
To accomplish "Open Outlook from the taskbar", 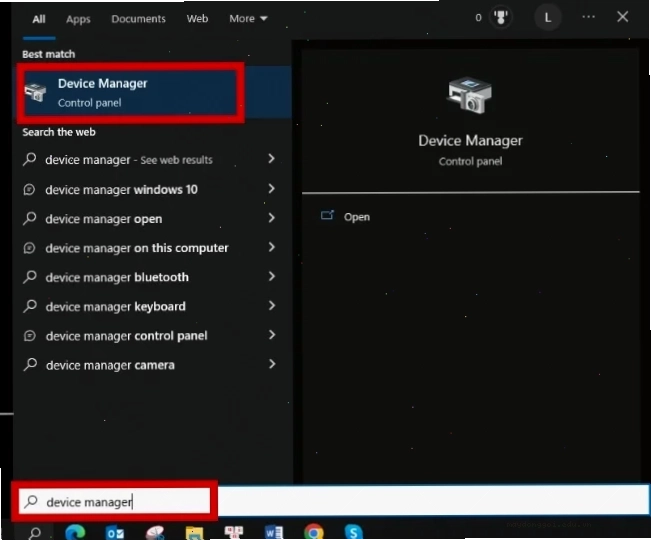I will point(115,533).
